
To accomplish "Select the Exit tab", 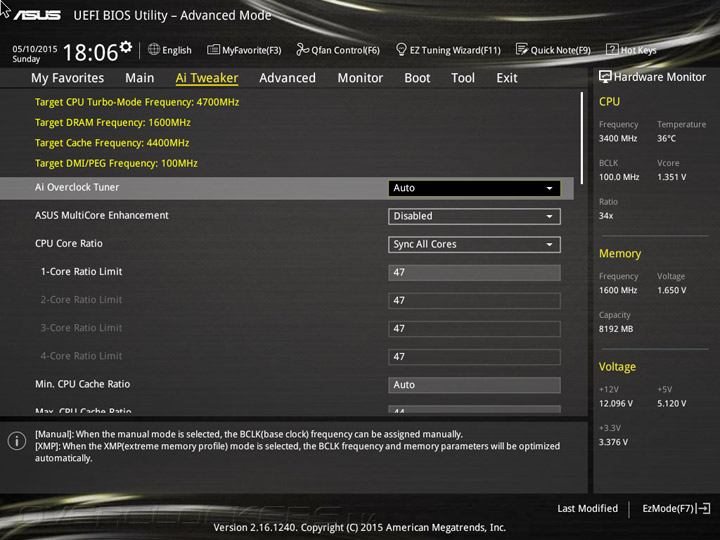I will point(507,78).
